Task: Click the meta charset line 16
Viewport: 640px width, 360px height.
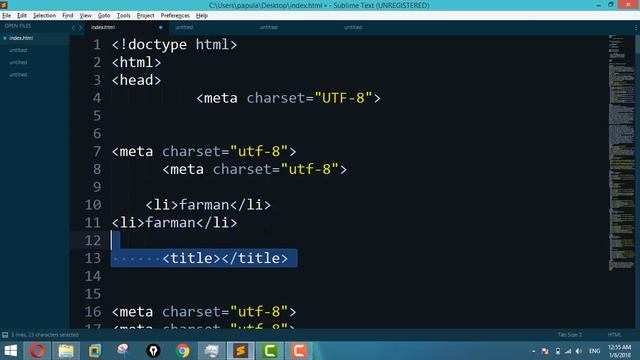Action: 204,312
